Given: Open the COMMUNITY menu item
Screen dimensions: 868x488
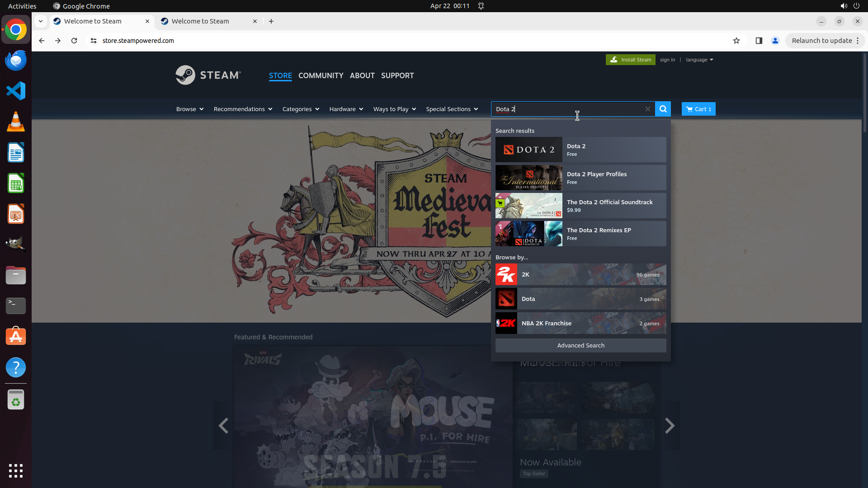Looking at the screenshot, I should click(x=321, y=75).
